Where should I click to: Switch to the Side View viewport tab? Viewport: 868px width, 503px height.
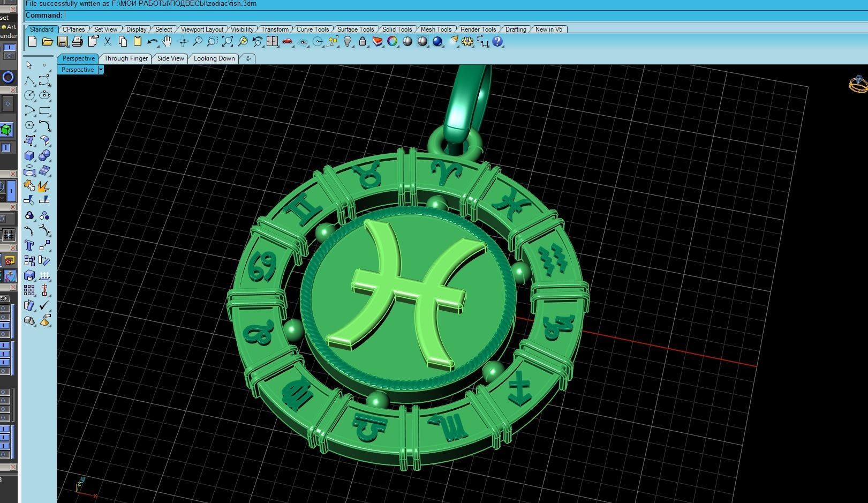tap(170, 58)
